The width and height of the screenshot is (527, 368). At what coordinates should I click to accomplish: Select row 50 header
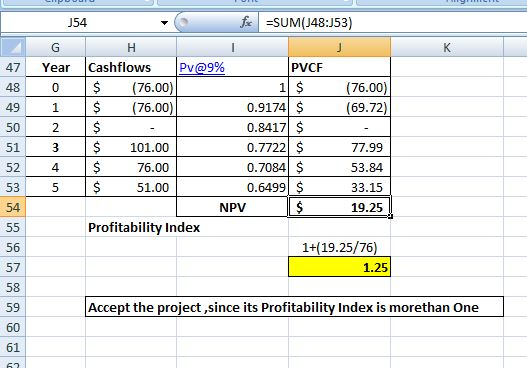pos(13,127)
